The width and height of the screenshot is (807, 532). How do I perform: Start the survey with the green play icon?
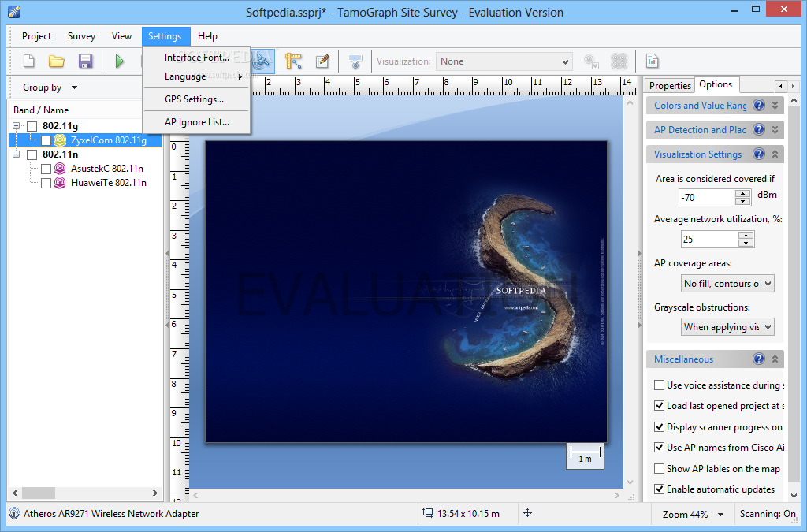(120, 61)
